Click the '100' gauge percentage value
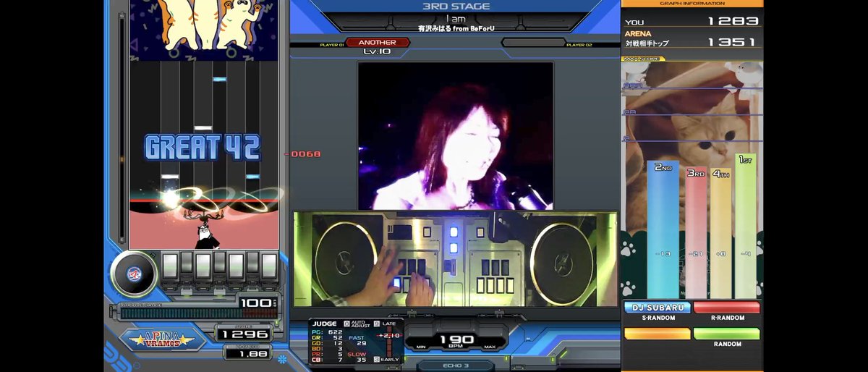Viewport: 868px width, 372px height. pyautogui.click(x=256, y=303)
